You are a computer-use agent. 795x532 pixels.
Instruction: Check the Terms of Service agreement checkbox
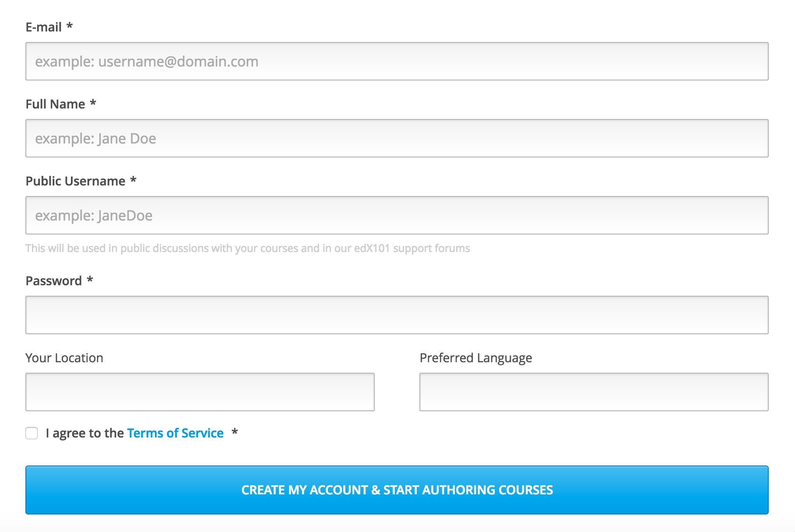click(x=32, y=433)
